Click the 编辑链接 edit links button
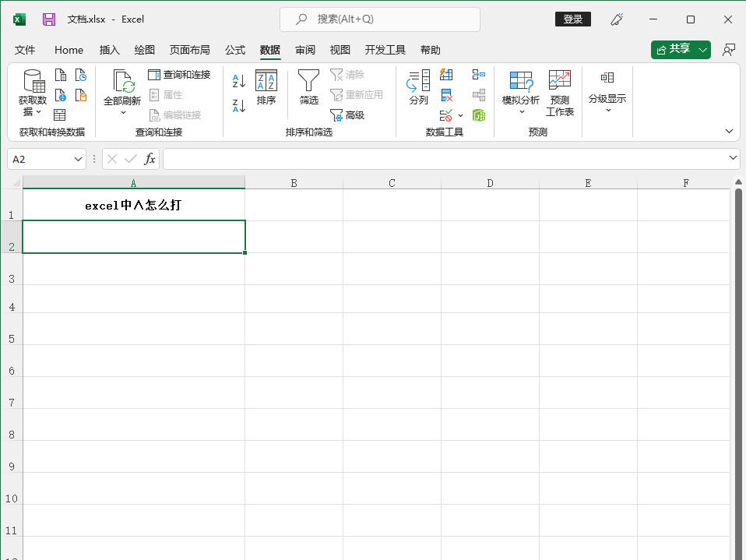 pos(175,114)
